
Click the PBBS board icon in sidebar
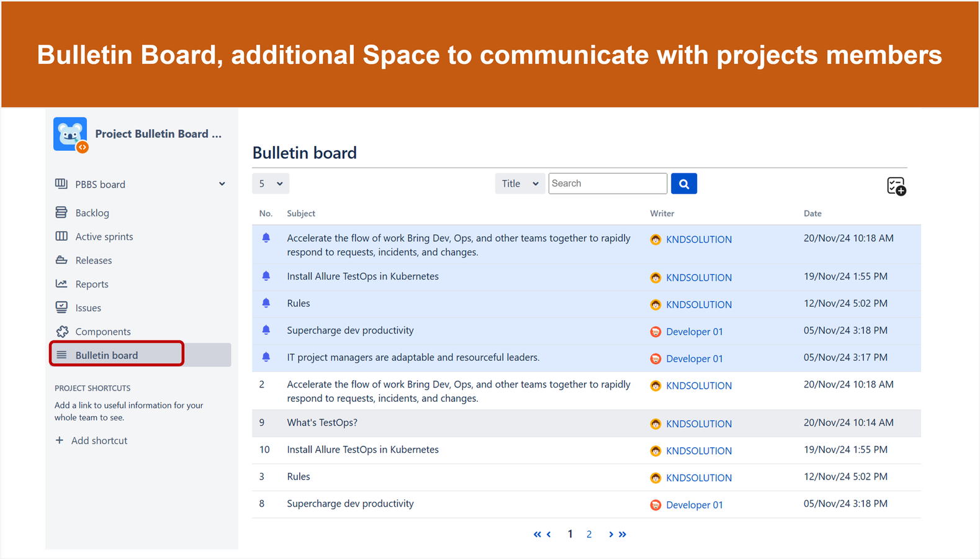pyautogui.click(x=61, y=184)
